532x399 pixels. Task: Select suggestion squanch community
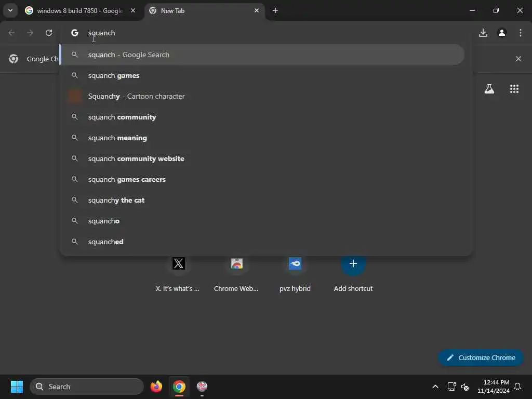262,117
